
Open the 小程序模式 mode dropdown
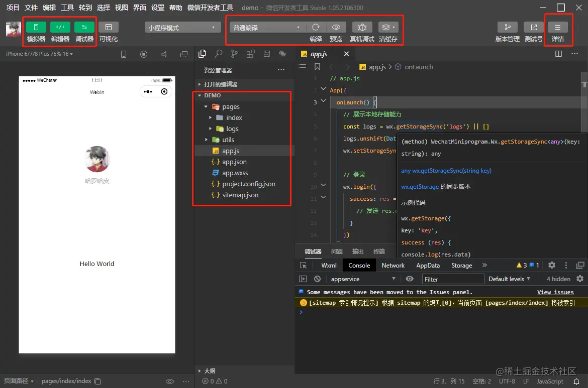182,27
